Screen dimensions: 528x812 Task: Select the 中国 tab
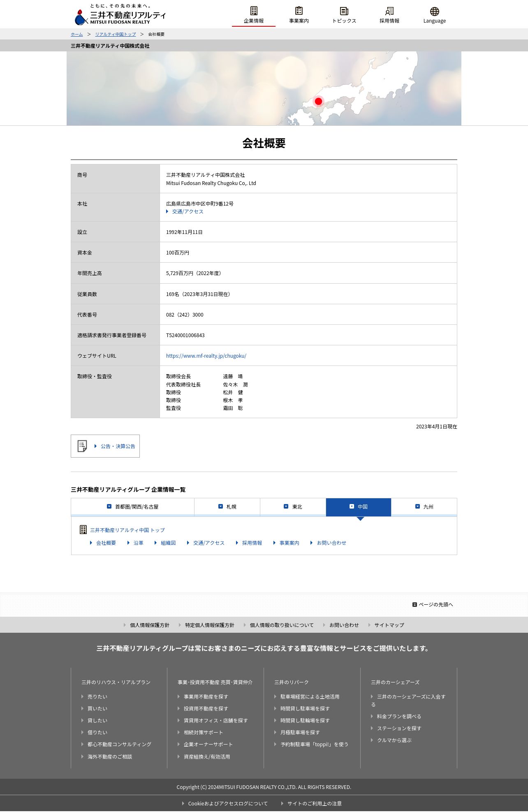pyautogui.click(x=359, y=507)
